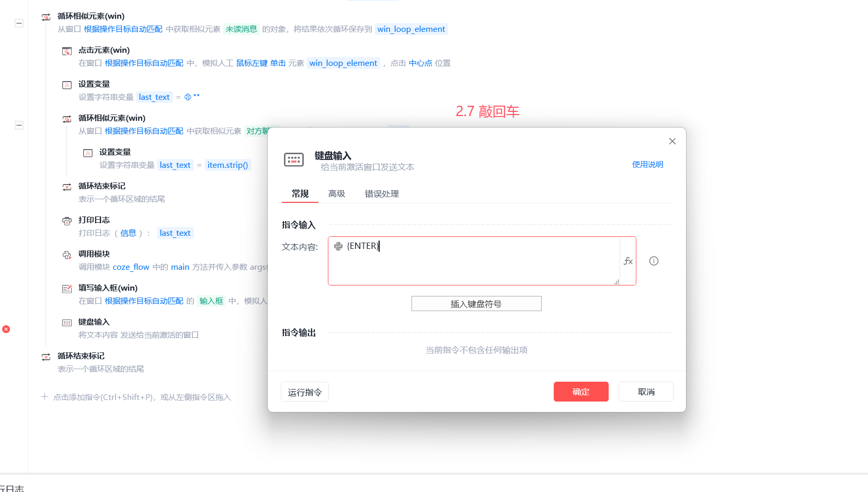Screen dimensions: 868x492
Task: Click the Python mode icon in text field
Action: pos(338,246)
